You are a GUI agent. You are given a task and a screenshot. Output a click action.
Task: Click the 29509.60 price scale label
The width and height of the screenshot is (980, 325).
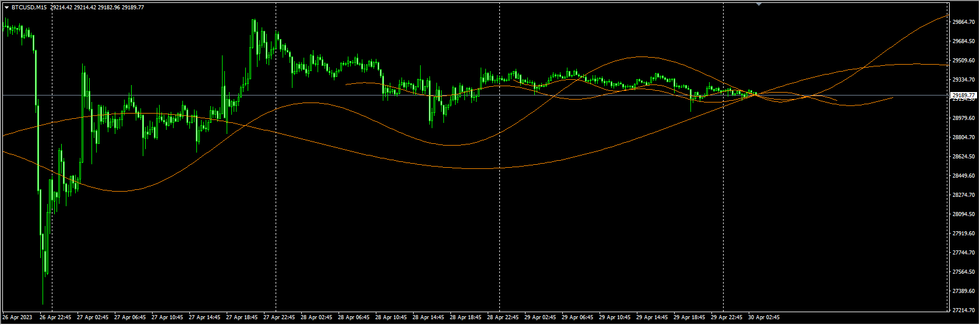pos(963,61)
